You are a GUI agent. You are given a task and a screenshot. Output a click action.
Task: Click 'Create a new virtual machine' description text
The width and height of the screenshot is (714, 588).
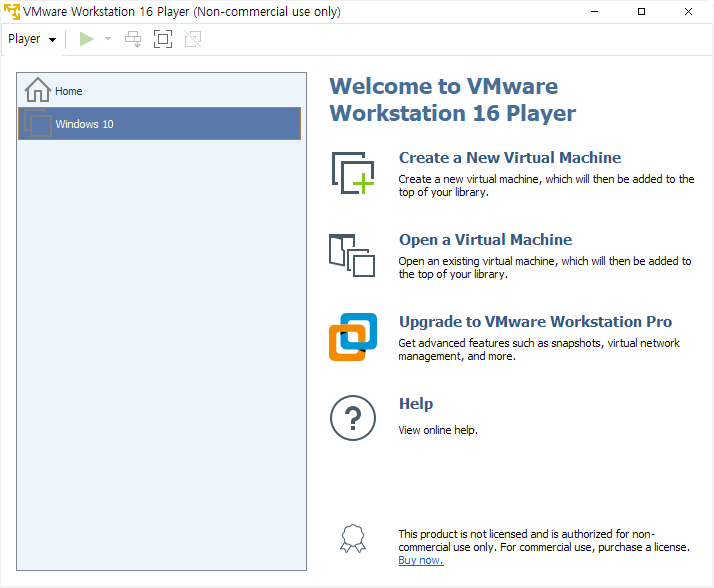point(546,185)
